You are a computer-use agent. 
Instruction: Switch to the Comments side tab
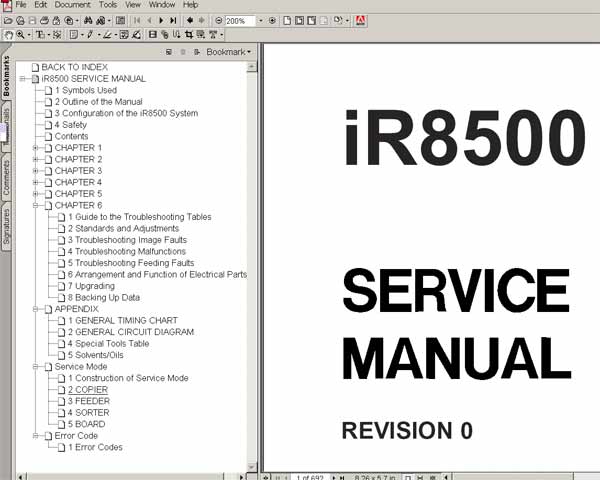point(6,178)
